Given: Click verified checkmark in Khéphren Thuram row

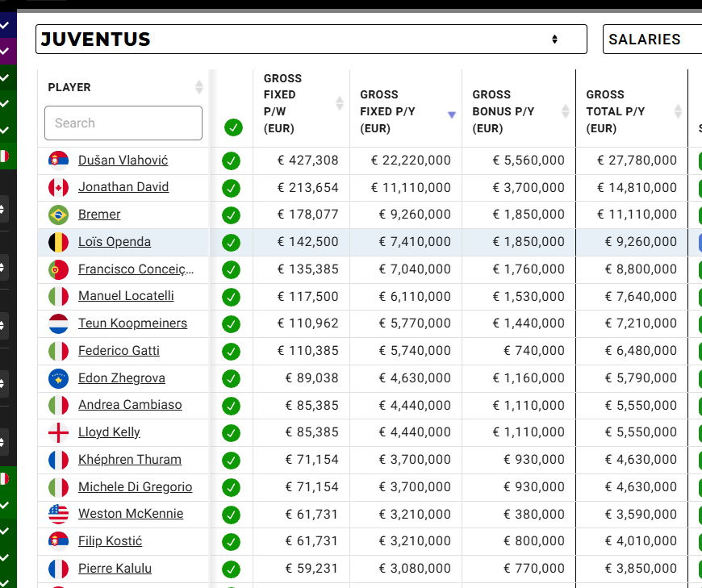Looking at the screenshot, I should tap(231, 461).
